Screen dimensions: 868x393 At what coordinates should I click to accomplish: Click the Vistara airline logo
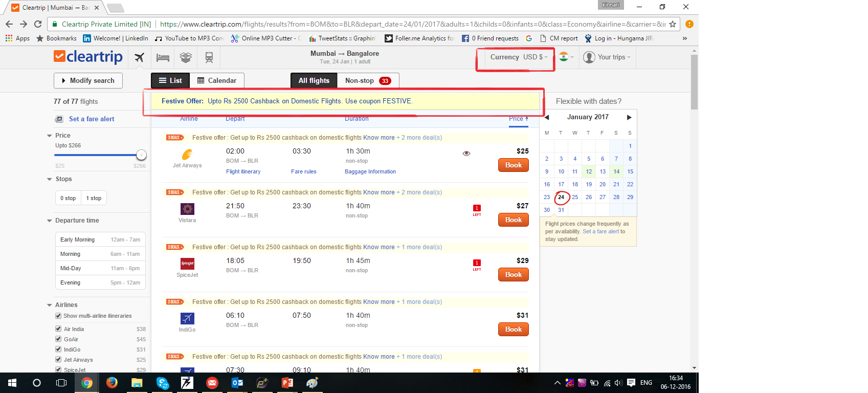[x=187, y=209]
